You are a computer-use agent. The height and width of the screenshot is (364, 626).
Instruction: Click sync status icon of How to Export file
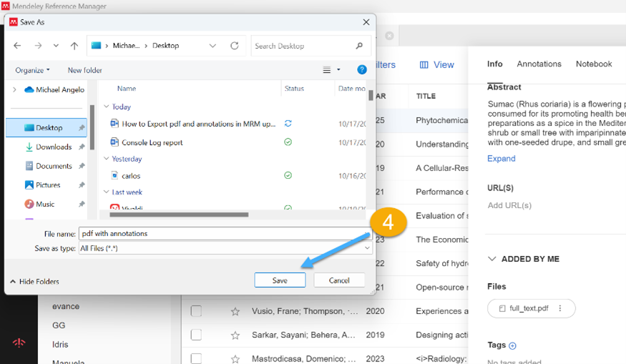288,124
